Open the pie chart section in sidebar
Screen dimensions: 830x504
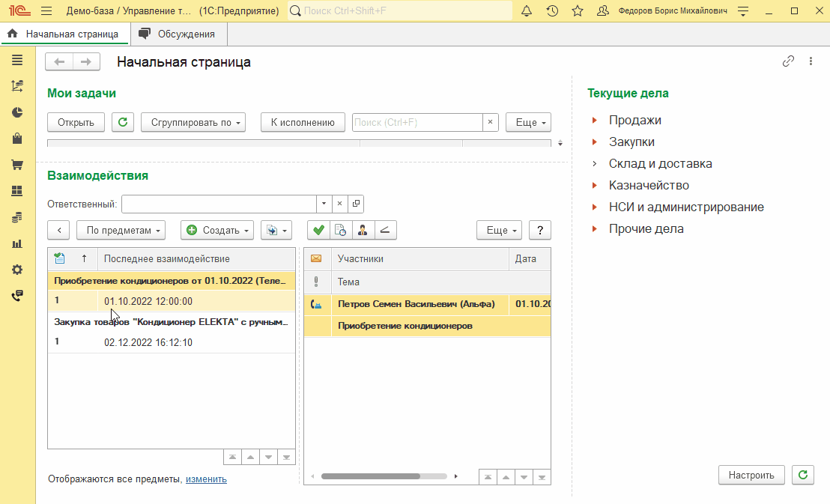[x=17, y=112]
